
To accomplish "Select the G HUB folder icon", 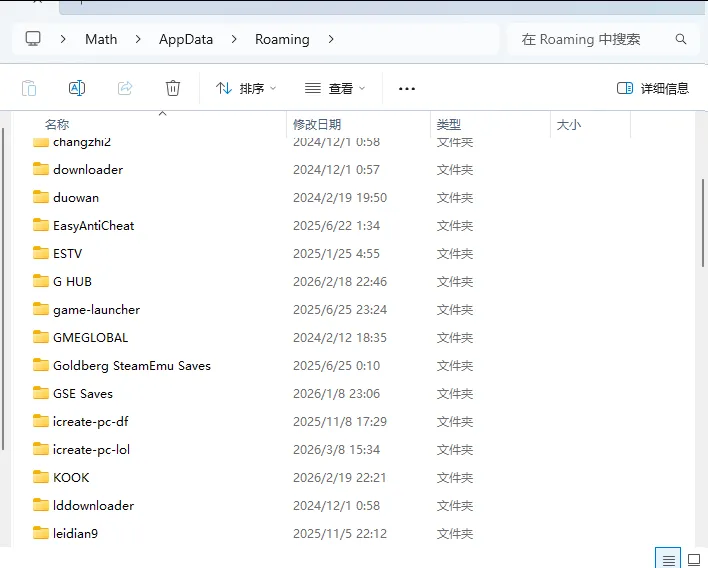I will click(x=41, y=281).
